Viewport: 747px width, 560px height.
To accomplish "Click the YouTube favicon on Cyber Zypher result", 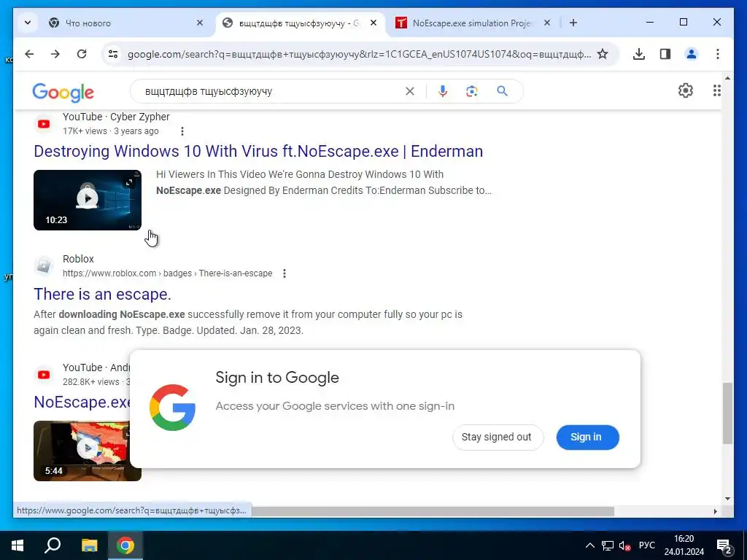I will tap(43, 124).
